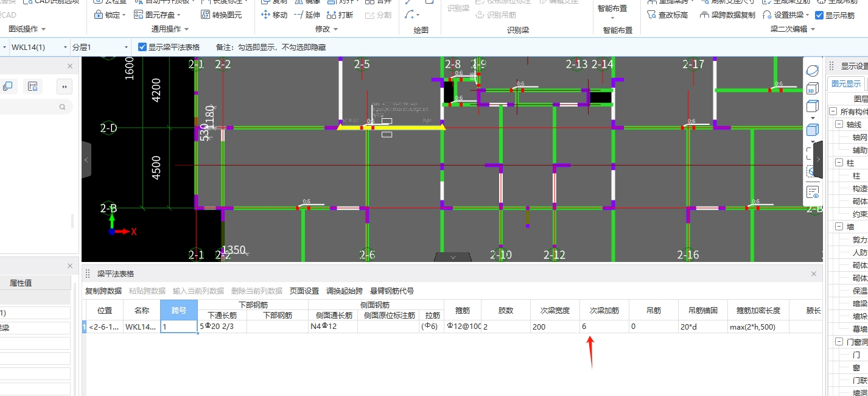Screen dimensions: 868x396
Task: Click the search magnifier in left panel
Action: [62, 107]
